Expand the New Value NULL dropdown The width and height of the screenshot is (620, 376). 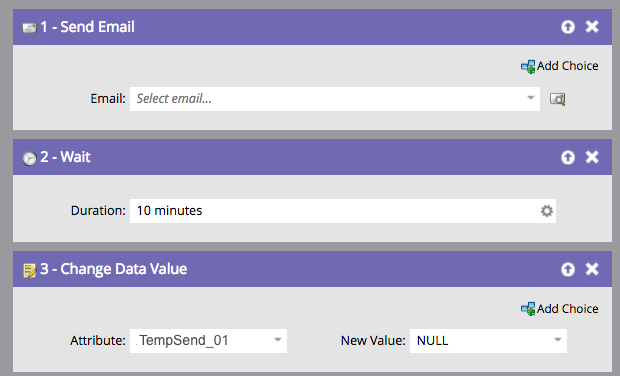pyautogui.click(x=558, y=340)
